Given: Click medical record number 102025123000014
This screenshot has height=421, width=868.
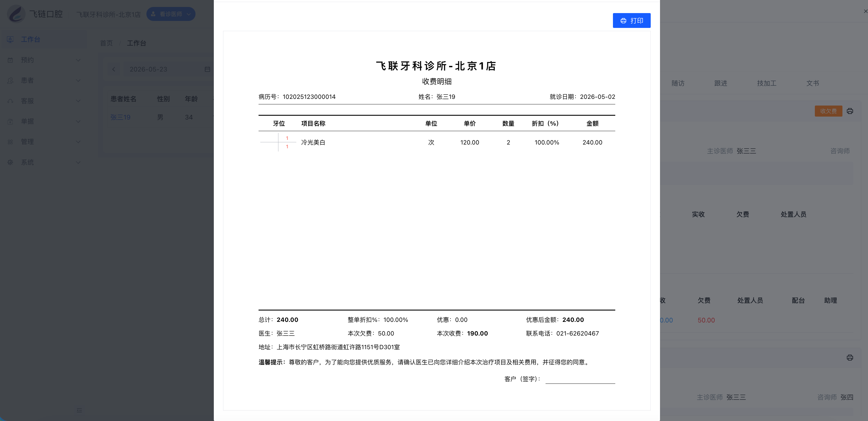Looking at the screenshot, I should (x=309, y=97).
